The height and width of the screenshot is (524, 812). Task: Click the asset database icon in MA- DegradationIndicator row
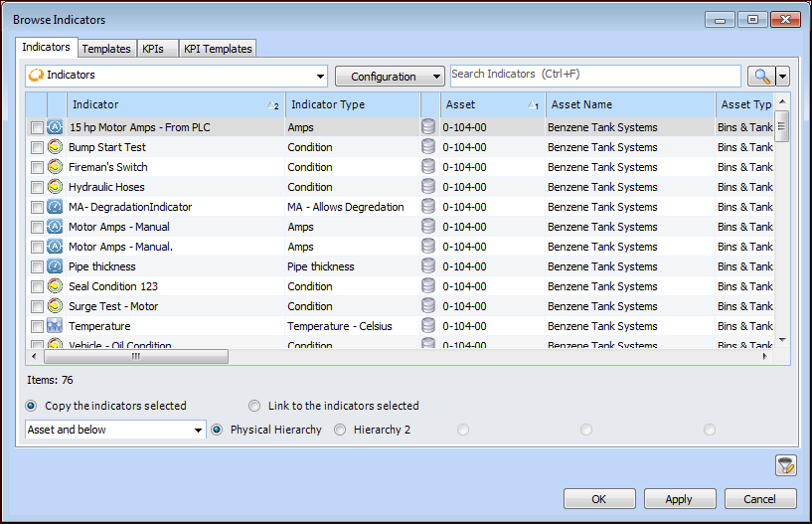coord(428,207)
